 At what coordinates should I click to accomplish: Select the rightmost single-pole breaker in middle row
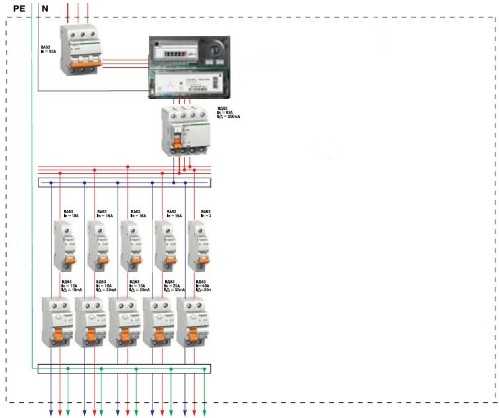200,246
